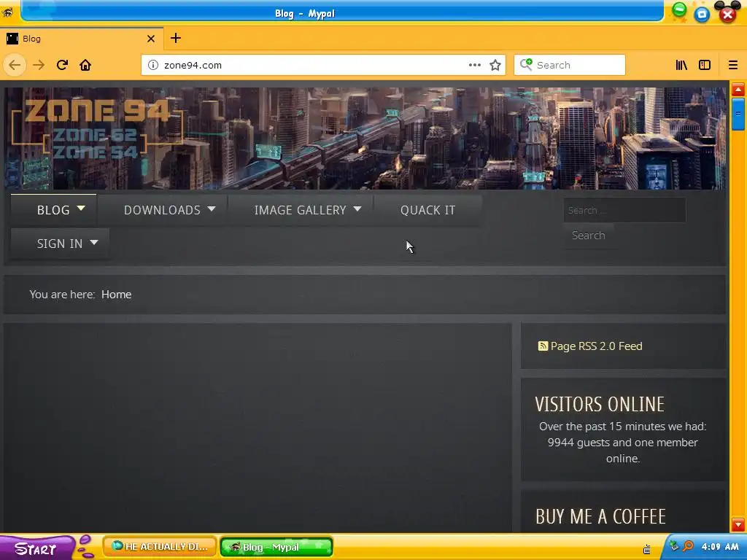Viewport: 747px width, 560px height.
Task: Reload the current page
Action: (62, 65)
